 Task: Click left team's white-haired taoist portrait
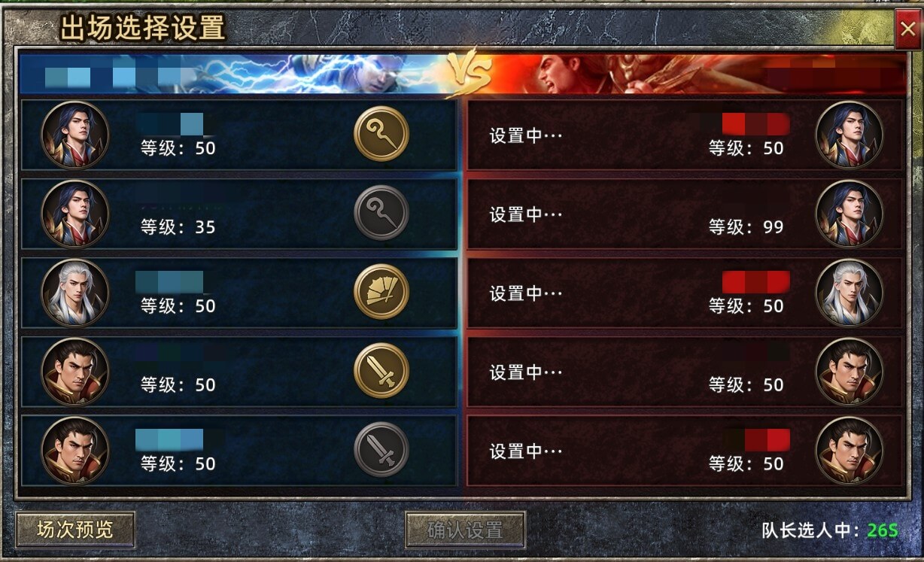[x=75, y=293]
